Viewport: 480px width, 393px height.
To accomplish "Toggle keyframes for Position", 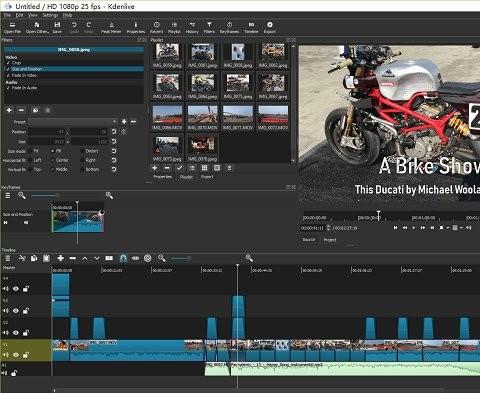I will click(123, 132).
